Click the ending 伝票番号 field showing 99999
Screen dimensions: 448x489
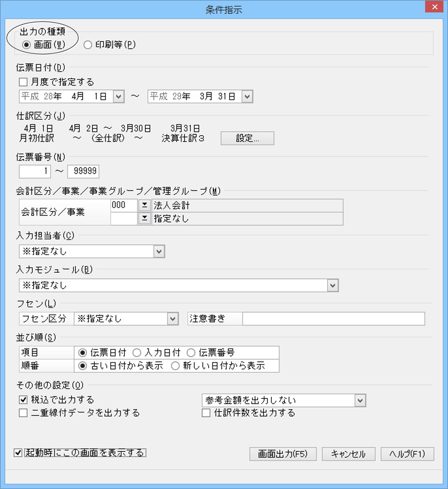[83, 171]
